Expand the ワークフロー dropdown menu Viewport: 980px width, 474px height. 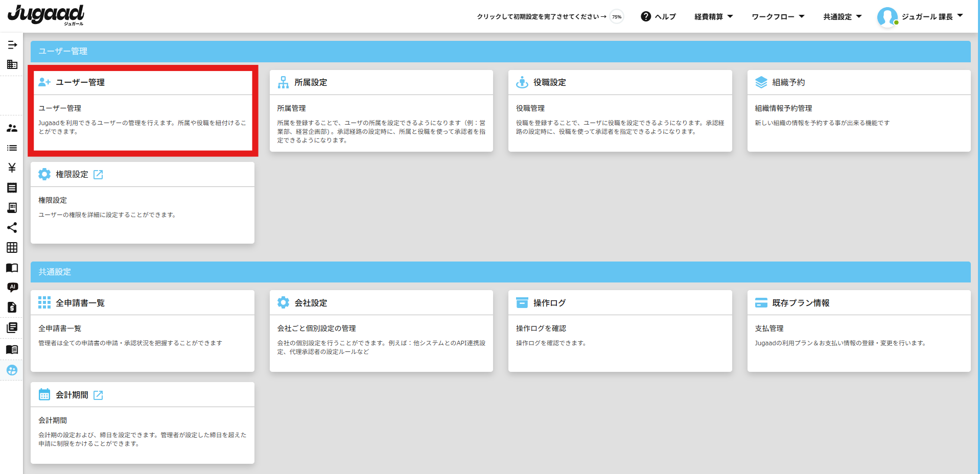point(778,17)
